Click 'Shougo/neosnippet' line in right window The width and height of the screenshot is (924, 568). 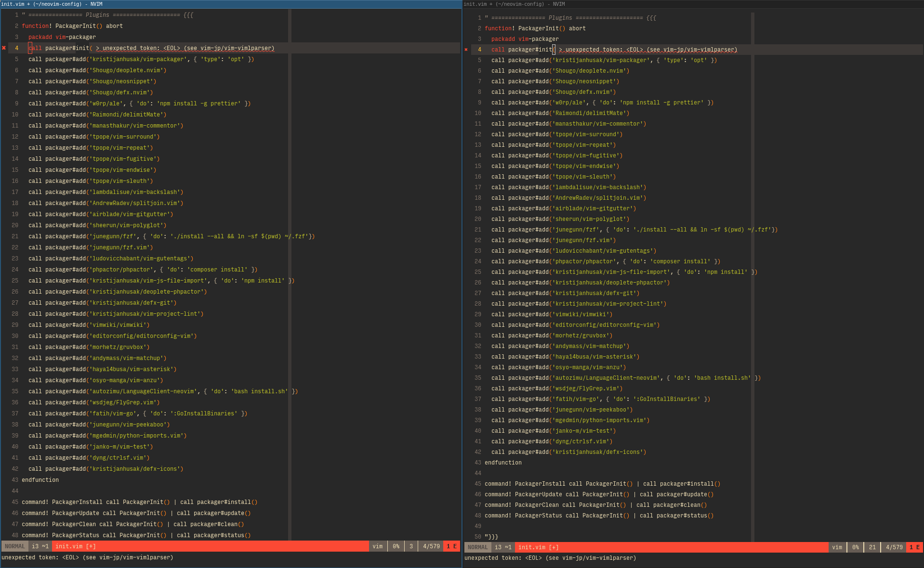point(555,81)
